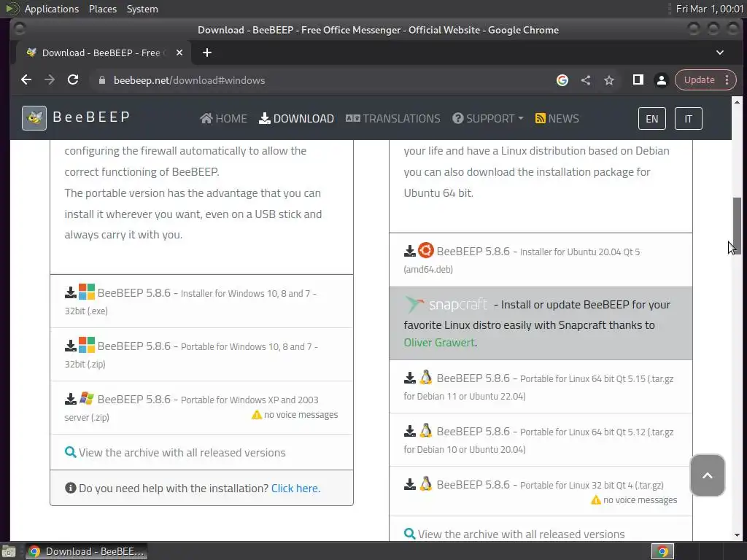Image resolution: width=747 pixels, height=560 pixels.
Task: Open a new browser tab
Action: tap(206, 52)
